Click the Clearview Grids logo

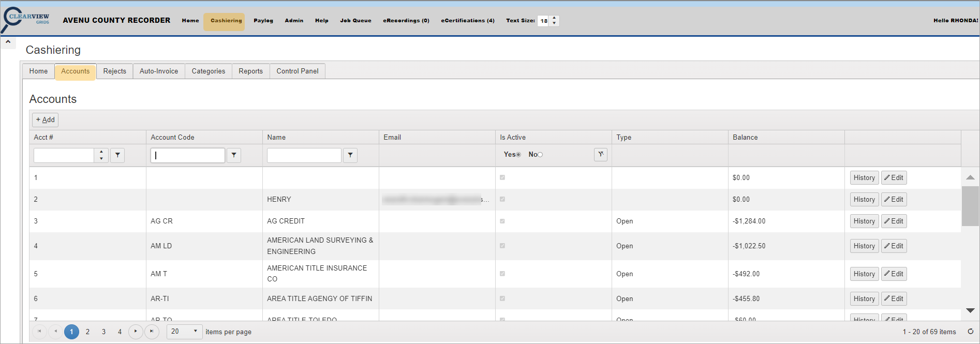(26, 19)
